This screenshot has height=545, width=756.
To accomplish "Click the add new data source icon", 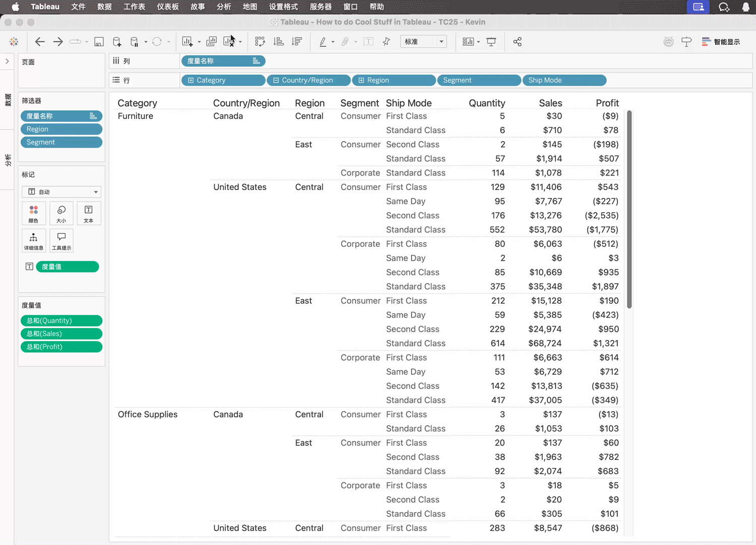I will (117, 42).
